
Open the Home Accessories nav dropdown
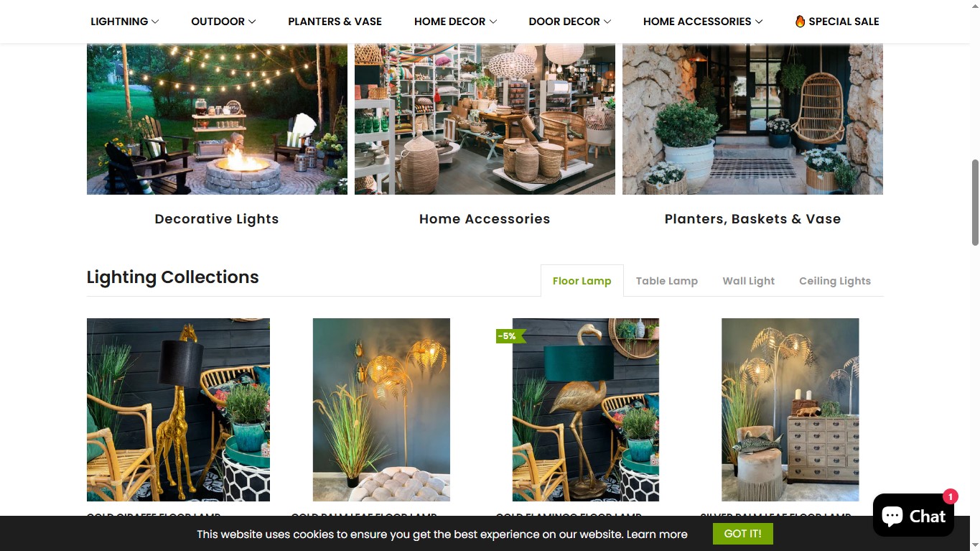[x=703, y=22]
